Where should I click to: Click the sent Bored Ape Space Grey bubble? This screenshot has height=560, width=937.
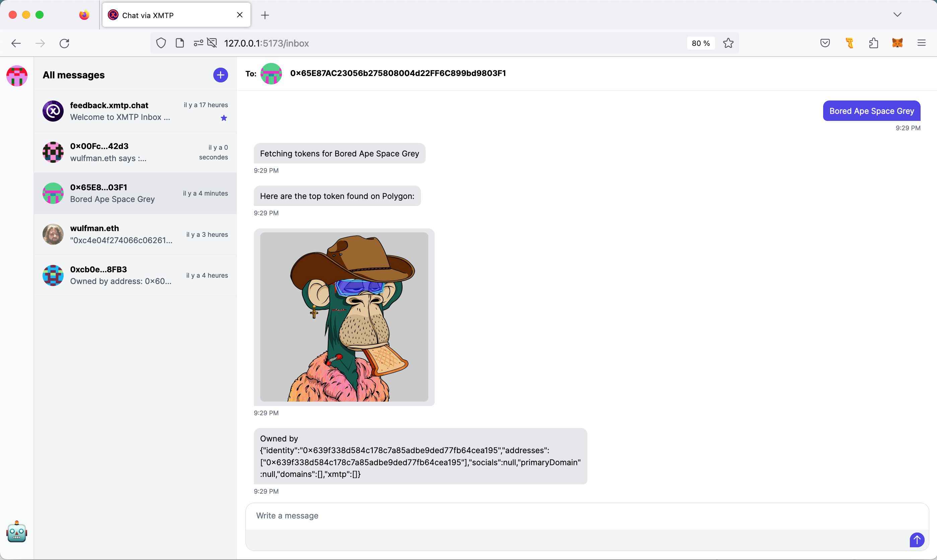(x=871, y=111)
